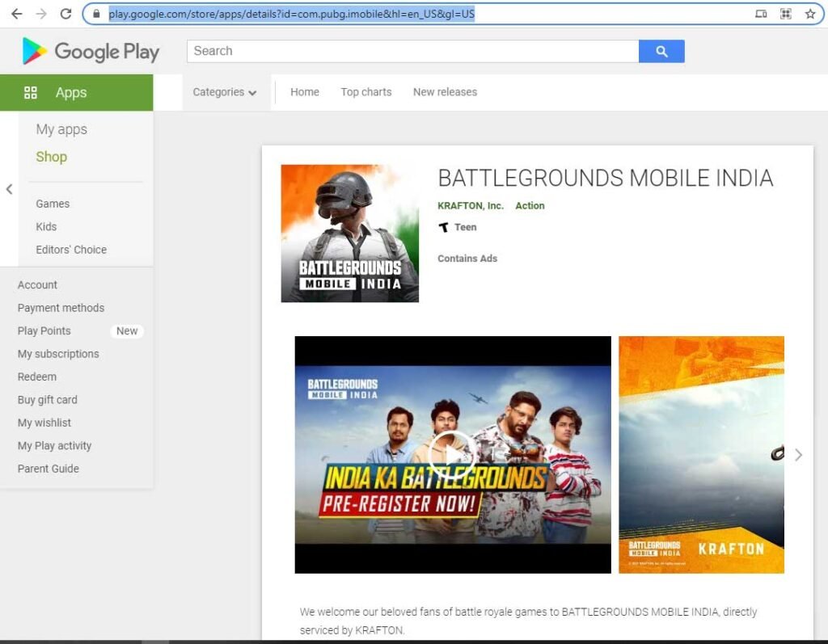Open My subscriptions

58,354
